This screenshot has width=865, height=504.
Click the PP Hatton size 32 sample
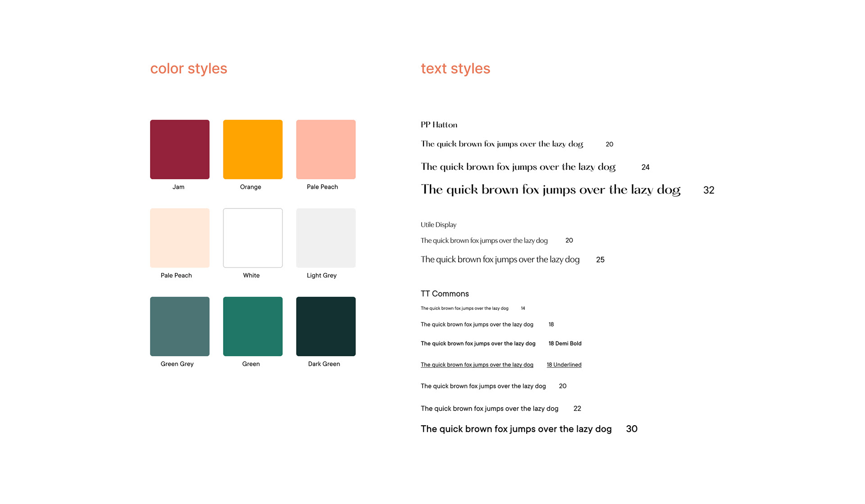click(x=551, y=190)
